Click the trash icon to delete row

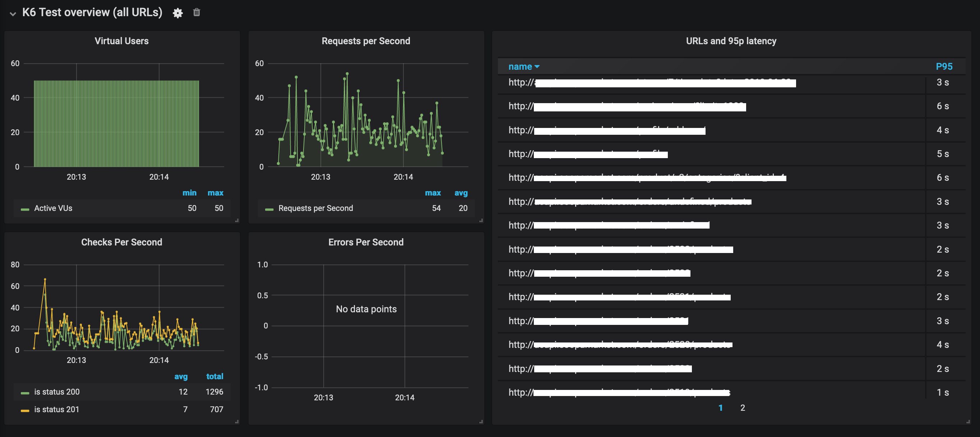pos(196,12)
